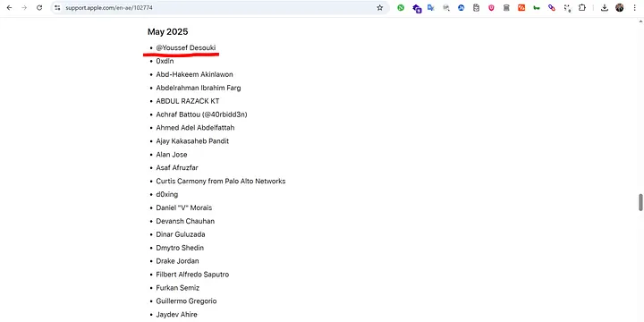
Task: Bookmark this page with the star icon
Action: point(380,8)
